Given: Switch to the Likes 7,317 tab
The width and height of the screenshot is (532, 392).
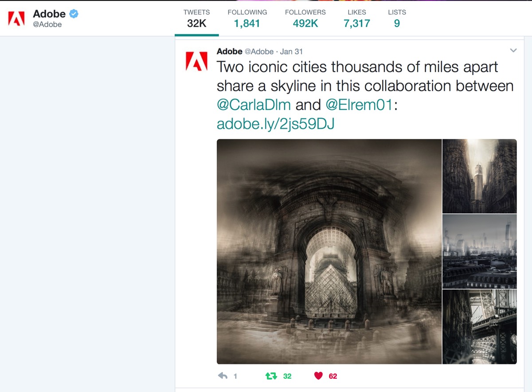Looking at the screenshot, I should coord(356,19).
